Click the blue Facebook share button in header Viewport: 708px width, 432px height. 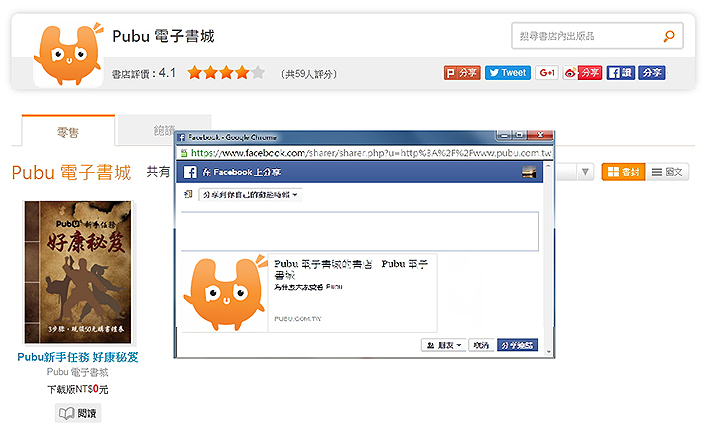(x=652, y=73)
